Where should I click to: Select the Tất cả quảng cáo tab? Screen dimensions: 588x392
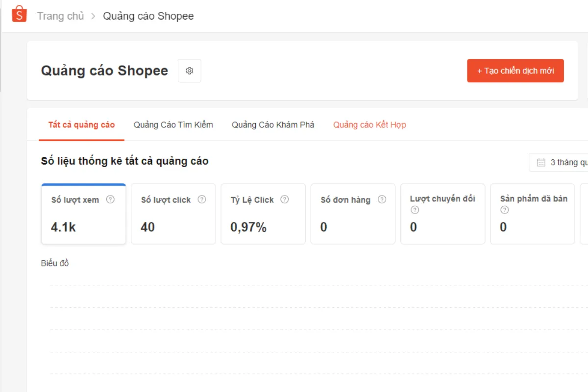click(81, 124)
